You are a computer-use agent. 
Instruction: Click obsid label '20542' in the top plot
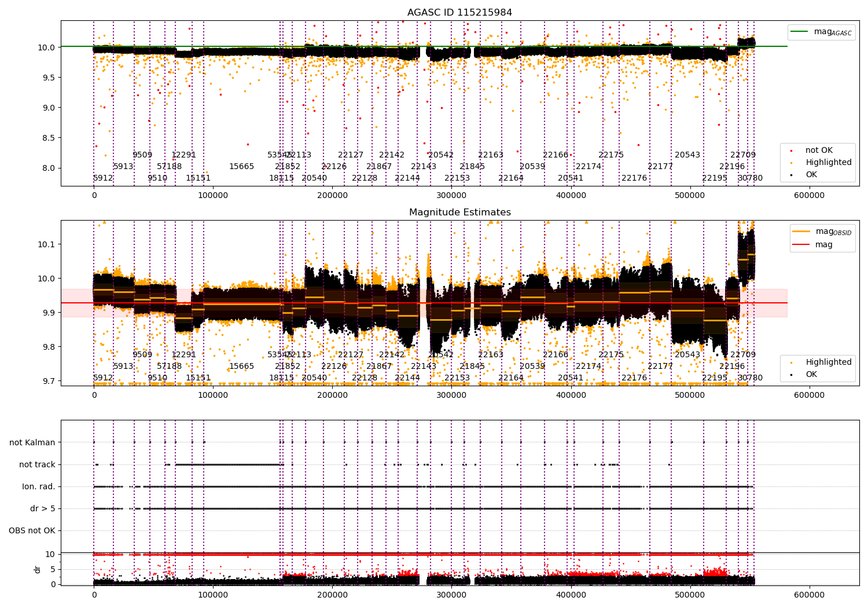tap(441, 155)
